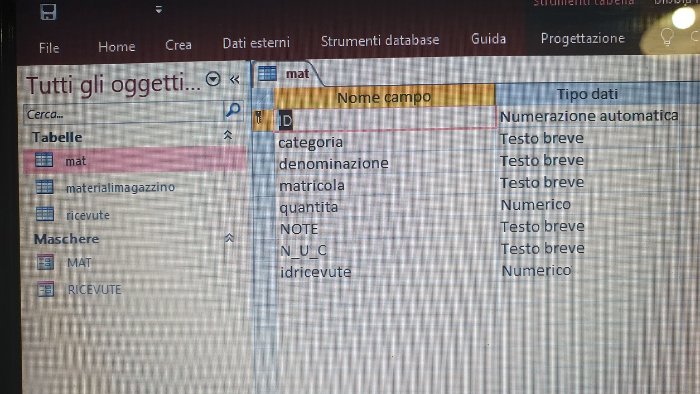Select the RICEVUTE form icon
Screen dimensions: 700x394
(x=46, y=289)
